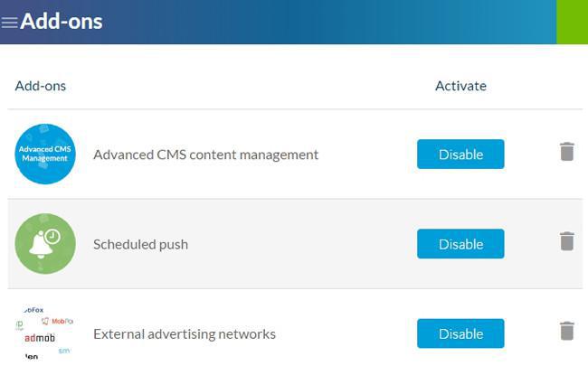588x366 pixels.
Task: Click the blue header bar's empty area
Action: pyautogui.click(x=326, y=22)
